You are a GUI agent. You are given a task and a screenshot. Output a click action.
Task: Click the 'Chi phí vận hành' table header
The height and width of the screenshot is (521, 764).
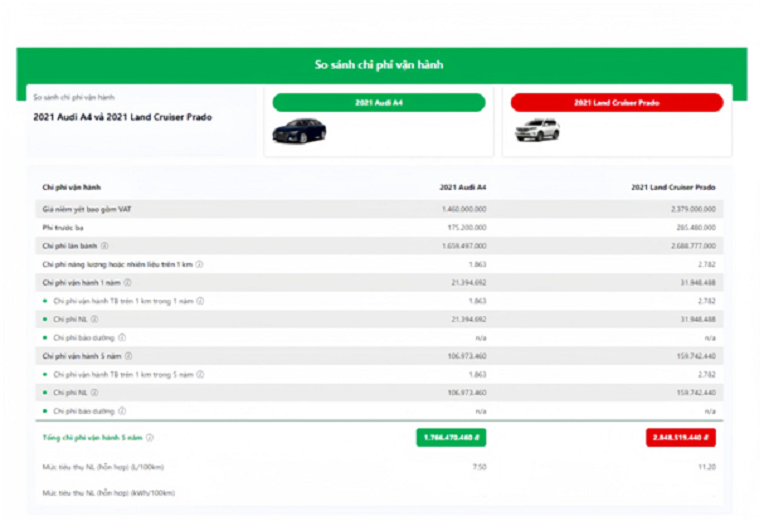72,187
